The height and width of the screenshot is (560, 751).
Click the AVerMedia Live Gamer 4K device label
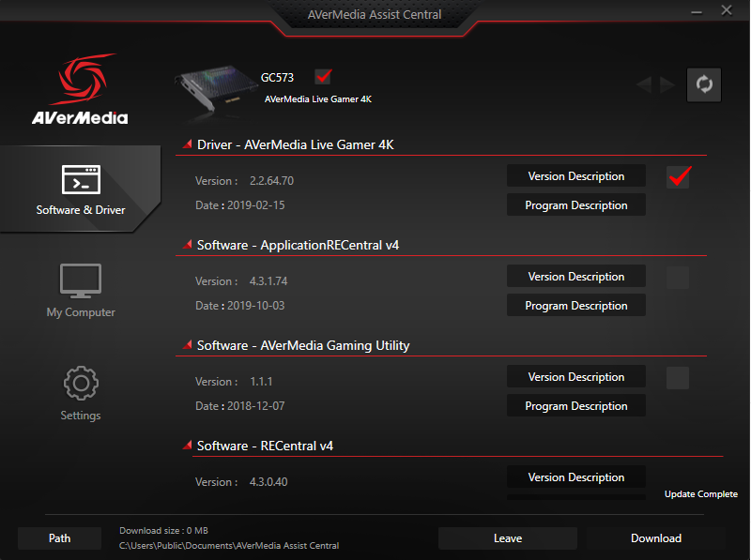318,99
